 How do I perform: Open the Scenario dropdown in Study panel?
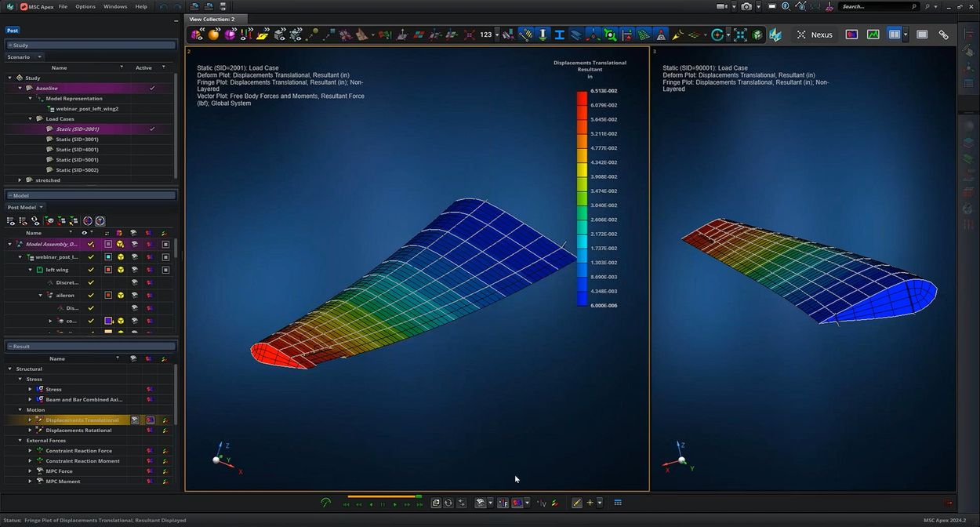[x=25, y=57]
